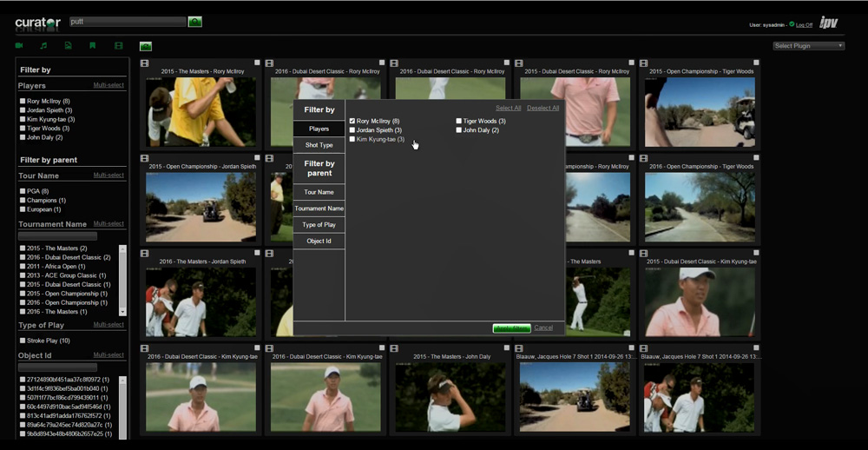Open 2015 Dubai Kim Kyung-tae thumbnail
Screen dimensions: 868x450
[700, 302]
